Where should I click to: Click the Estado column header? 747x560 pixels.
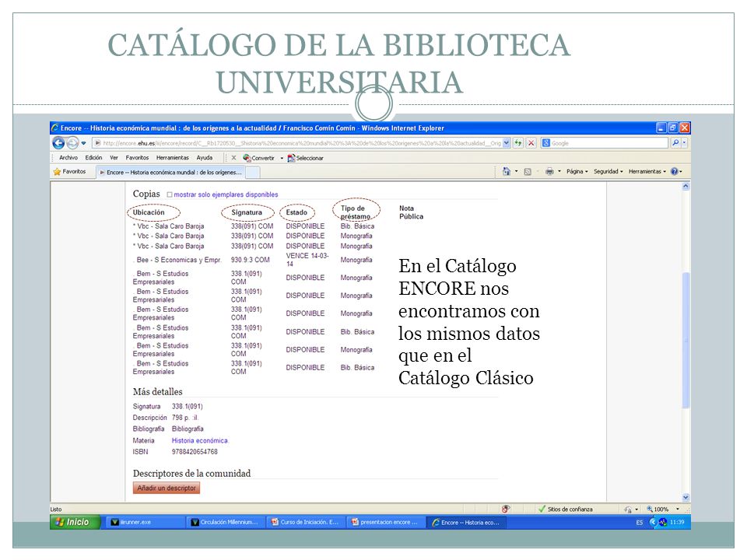296,212
